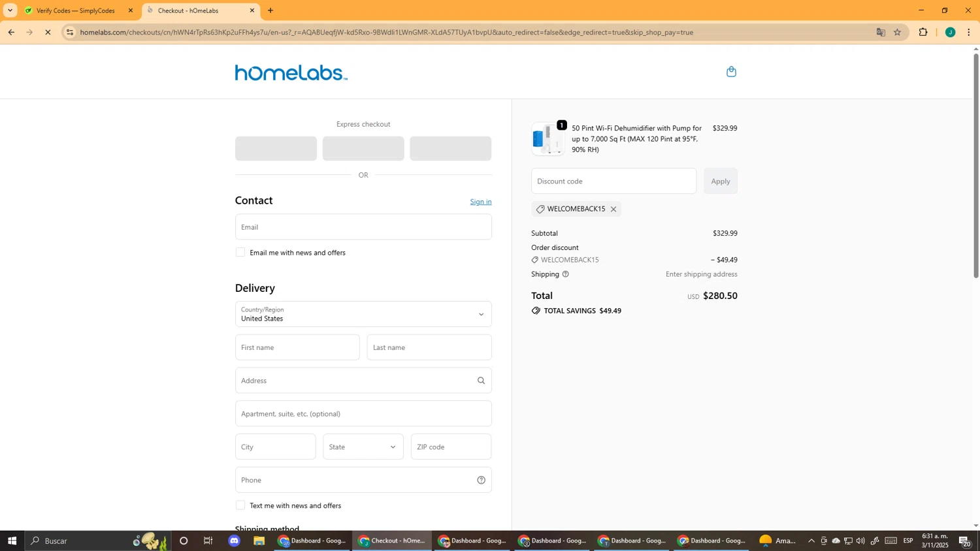980x551 pixels.
Task: Click the First name field
Action: click(297, 347)
